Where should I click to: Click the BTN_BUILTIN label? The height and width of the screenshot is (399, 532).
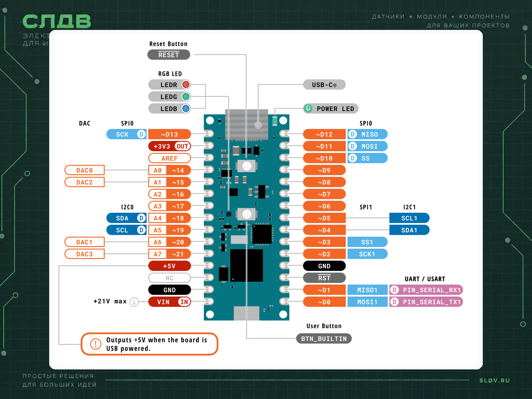click(324, 339)
